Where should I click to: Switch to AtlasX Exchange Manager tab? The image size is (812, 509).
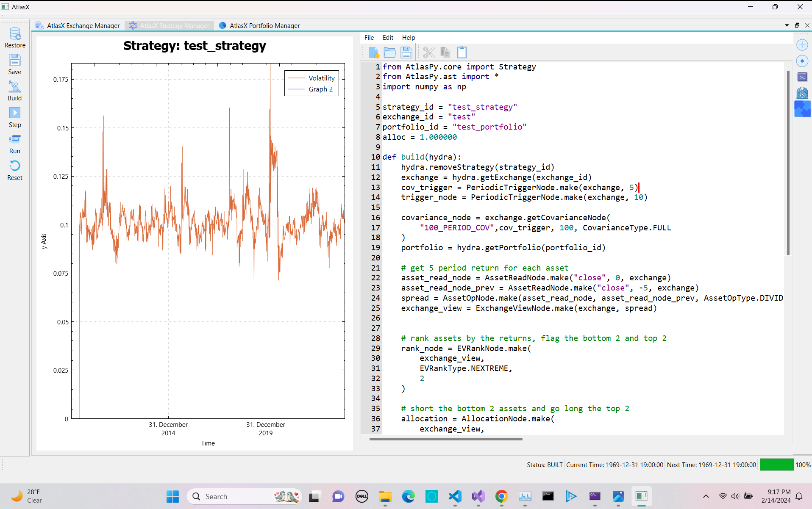[78, 25]
